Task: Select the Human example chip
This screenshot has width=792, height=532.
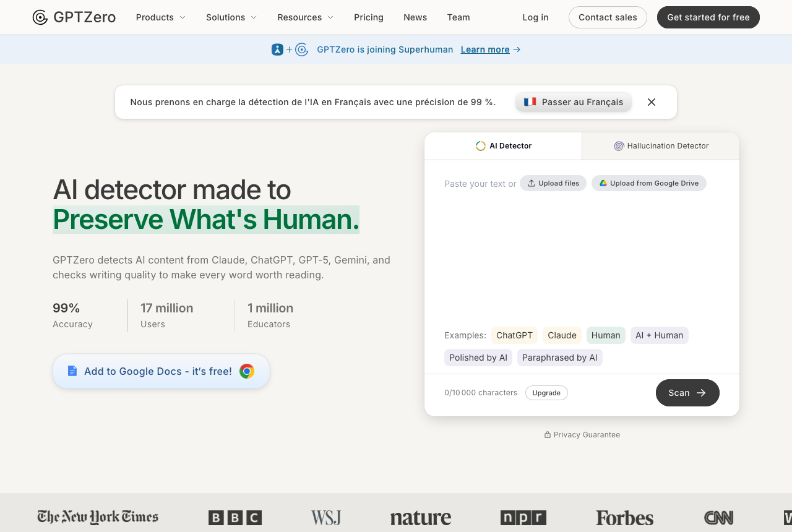Action: click(x=606, y=335)
